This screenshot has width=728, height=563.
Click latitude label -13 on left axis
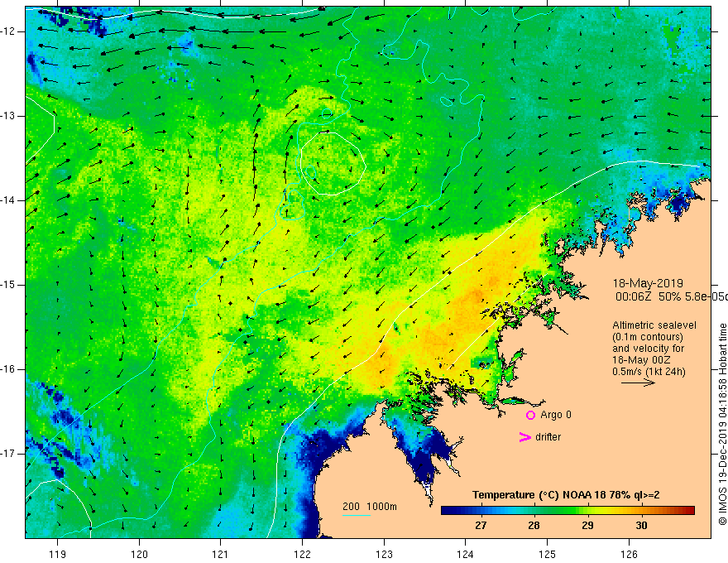pos(8,116)
